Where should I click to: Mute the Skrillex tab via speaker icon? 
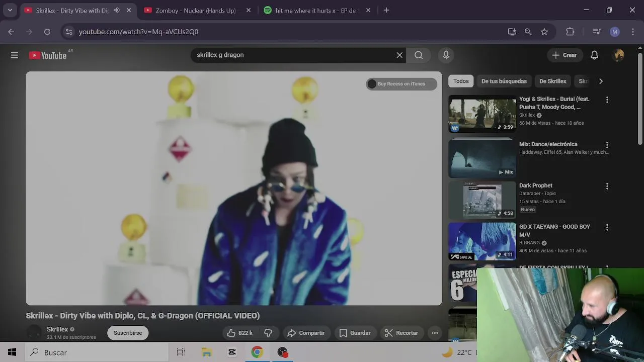[117, 10]
